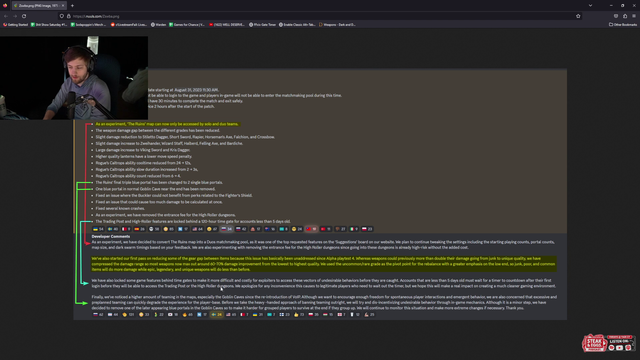Open the Pixie Gate Timer bookmark
640x360 pixels.
pyautogui.click(x=263, y=24)
